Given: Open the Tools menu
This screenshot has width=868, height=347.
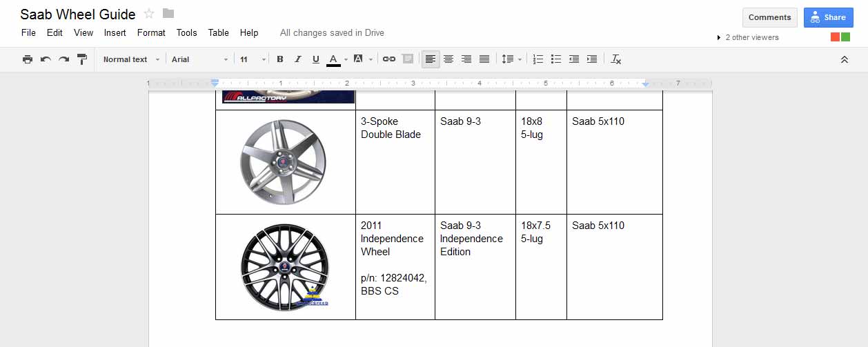Looking at the screenshot, I should (x=186, y=32).
